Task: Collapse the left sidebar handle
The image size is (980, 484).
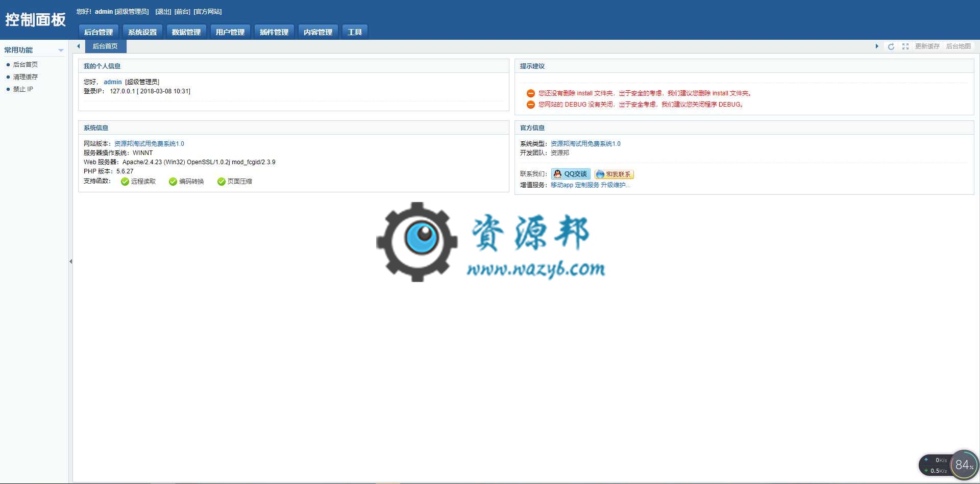Action: pos(70,261)
